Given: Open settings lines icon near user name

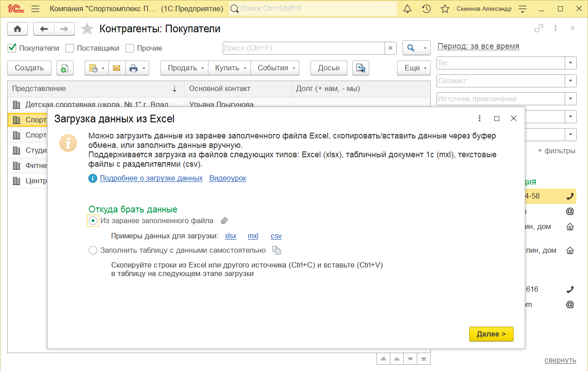Looking at the screenshot, I should coord(522,9).
